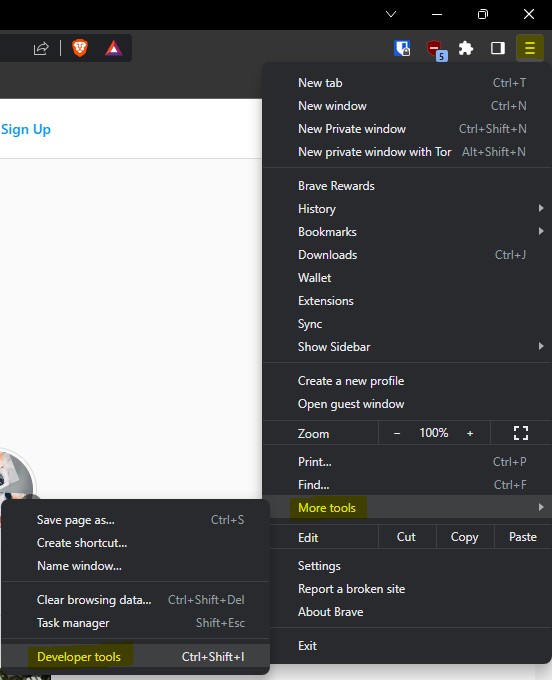The height and width of the screenshot is (680, 552).
Task: Open the Bitwarden shield extension icon
Action: click(402, 48)
